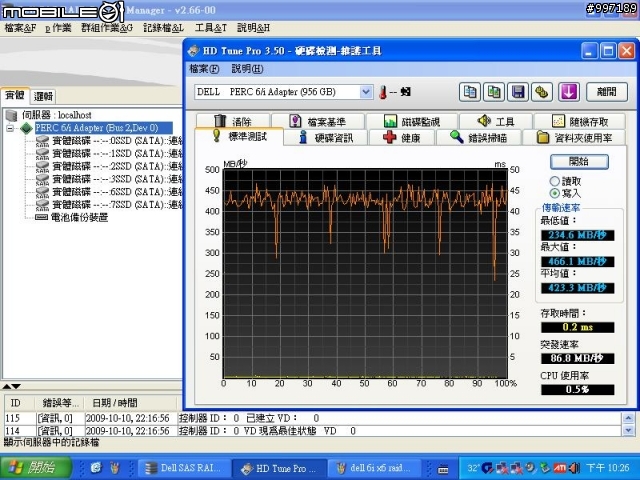The height and width of the screenshot is (480, 640).
Task: Switch to the 工具 tab with speaker
Action: pos(496,121)
